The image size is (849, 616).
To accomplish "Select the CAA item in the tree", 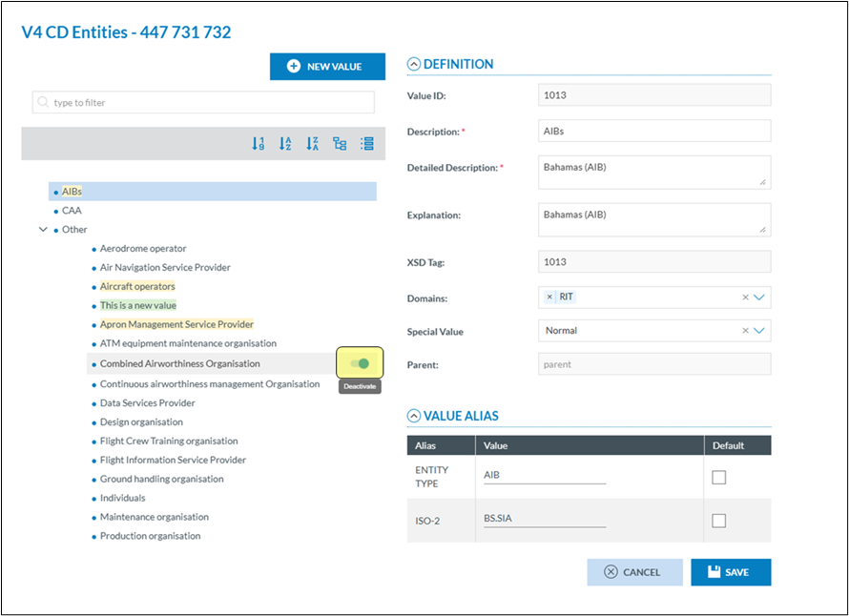I will pyautogui.click(x=72, y=211).
